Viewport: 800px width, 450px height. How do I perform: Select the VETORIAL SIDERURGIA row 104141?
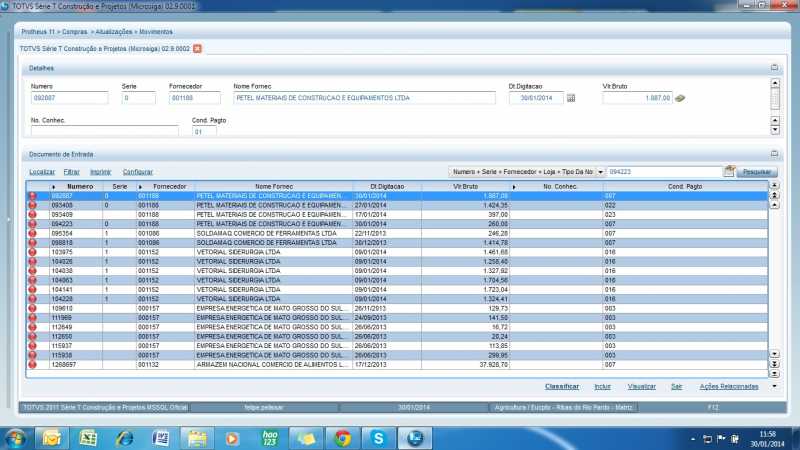pos(397,289)
